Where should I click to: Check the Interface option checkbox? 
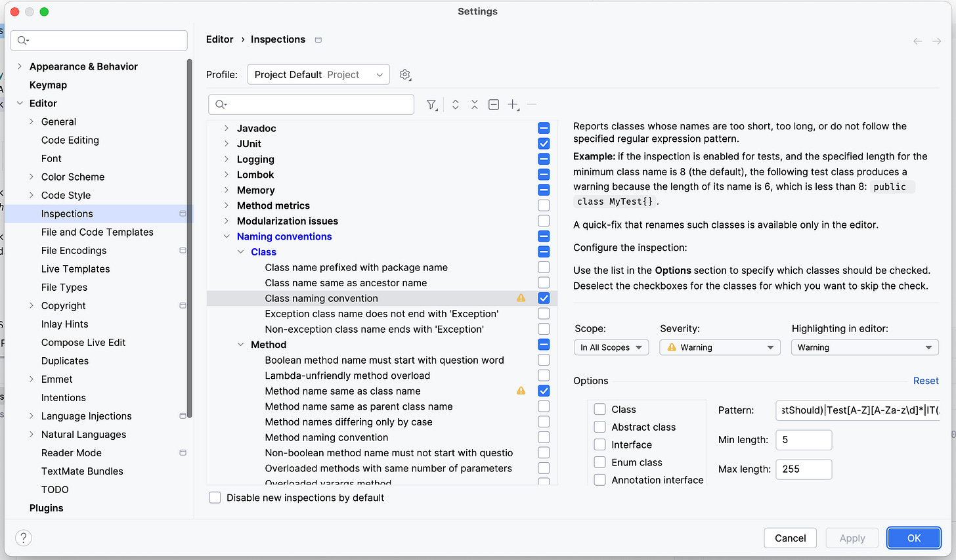point(599,444)
